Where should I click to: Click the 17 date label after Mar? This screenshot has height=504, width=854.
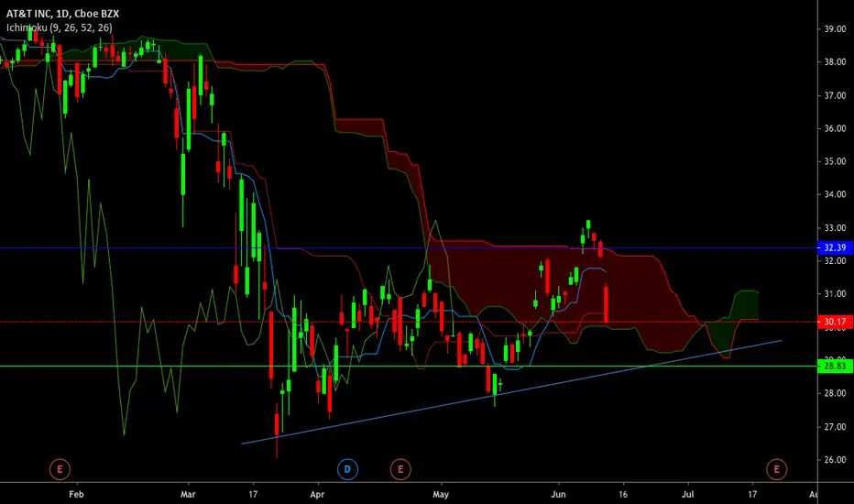point(253,494)
